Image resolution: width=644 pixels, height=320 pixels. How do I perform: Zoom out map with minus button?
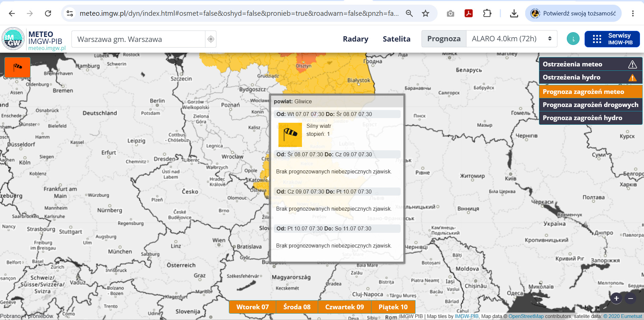point(631,298)
